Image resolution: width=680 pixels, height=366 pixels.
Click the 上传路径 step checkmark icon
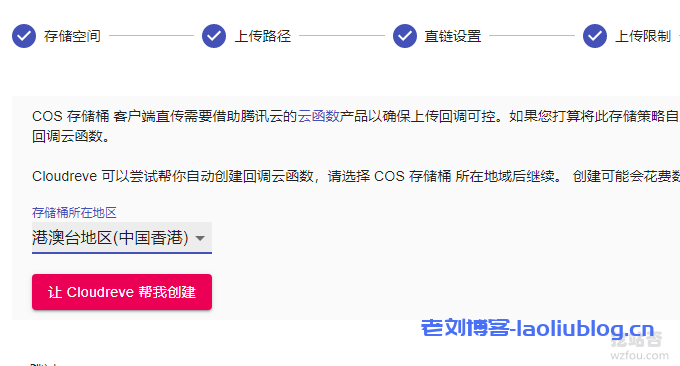coord(214,36)
